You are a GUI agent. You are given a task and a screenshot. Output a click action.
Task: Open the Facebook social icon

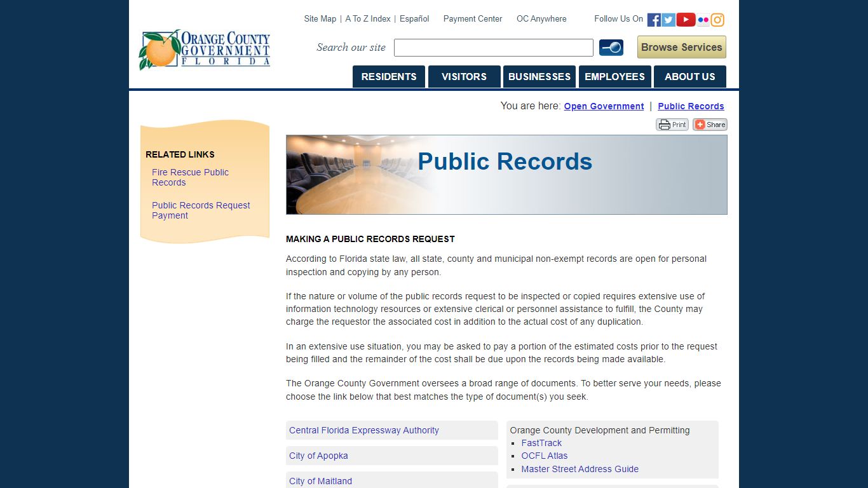tap(654, 20)
